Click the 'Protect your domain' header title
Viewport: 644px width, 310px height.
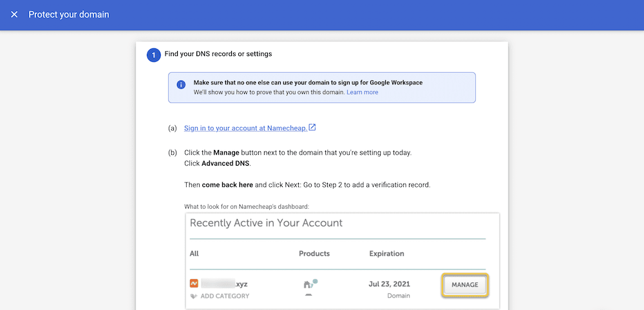[x=69, y=15]
